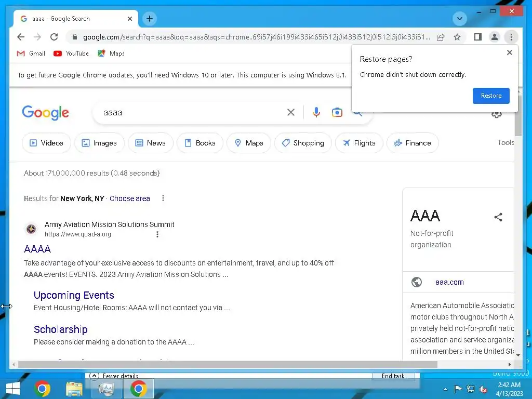Viewport: 532px width, 399px height.
Task: Show hidden system tray icons
Action: click(445, 389)
